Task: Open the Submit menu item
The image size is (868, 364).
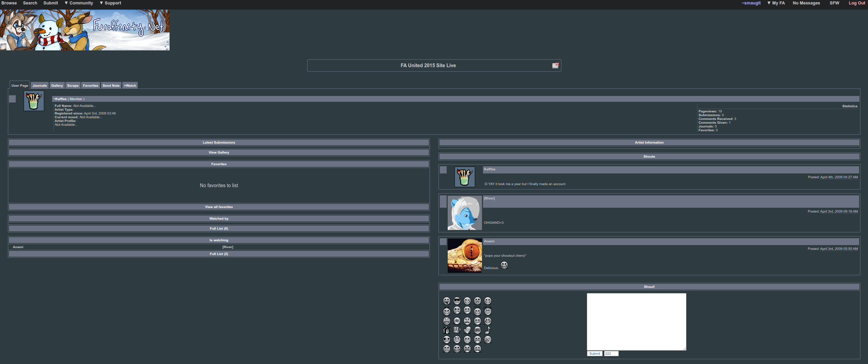Action: point(51,3)
